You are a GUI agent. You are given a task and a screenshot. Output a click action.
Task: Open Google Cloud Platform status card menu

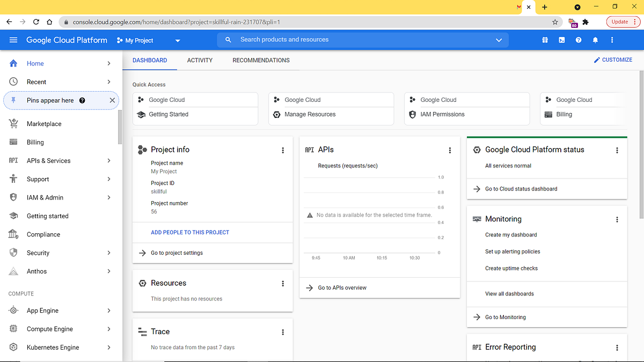(x=617, y=150)
